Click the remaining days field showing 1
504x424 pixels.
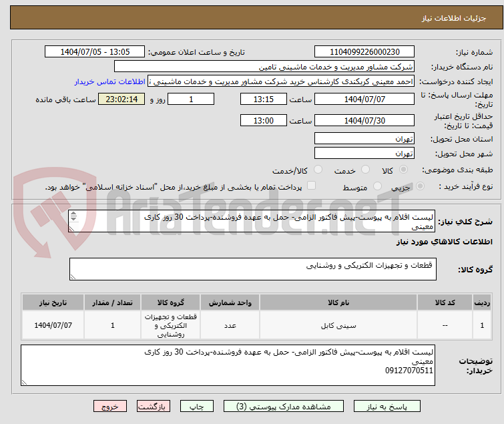click(191, 99)
